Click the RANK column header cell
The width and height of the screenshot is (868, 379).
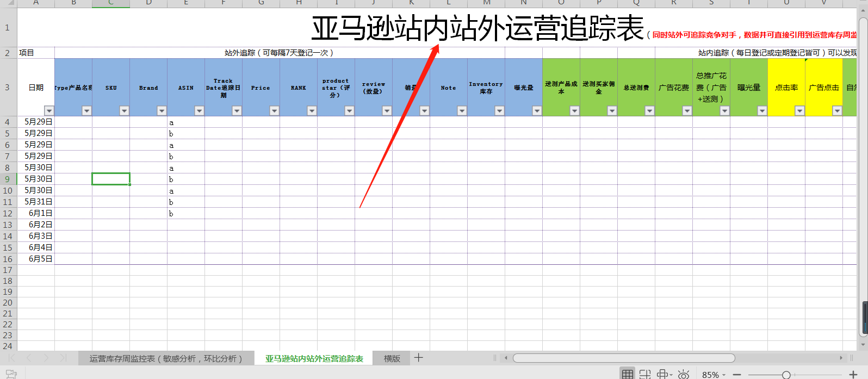tap(299, 87)
